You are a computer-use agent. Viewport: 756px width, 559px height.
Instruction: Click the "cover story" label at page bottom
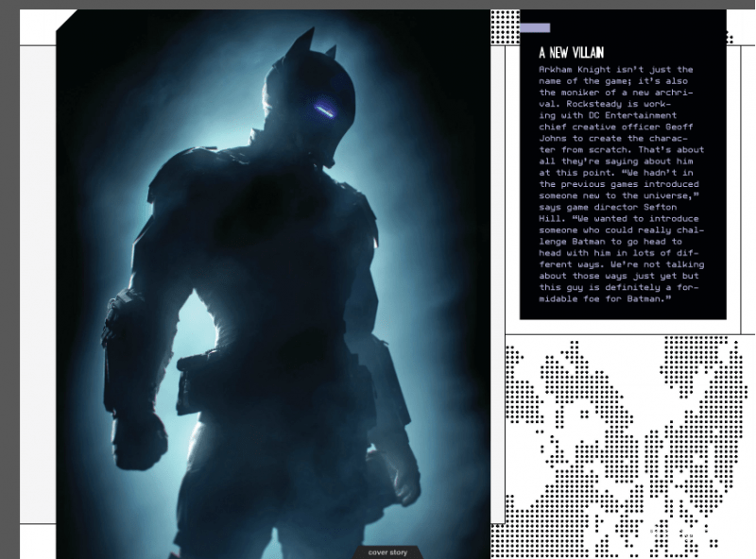pos(387,551)
